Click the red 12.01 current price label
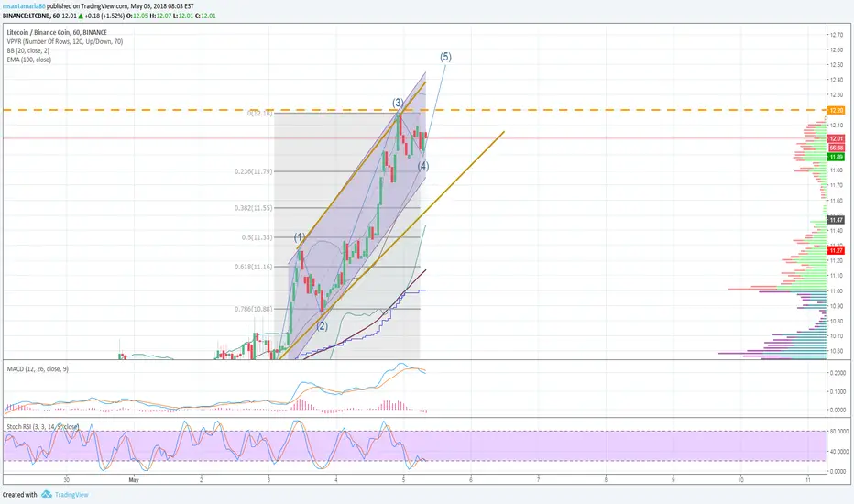This screenshot has height=504, width=854. (836, 138)
